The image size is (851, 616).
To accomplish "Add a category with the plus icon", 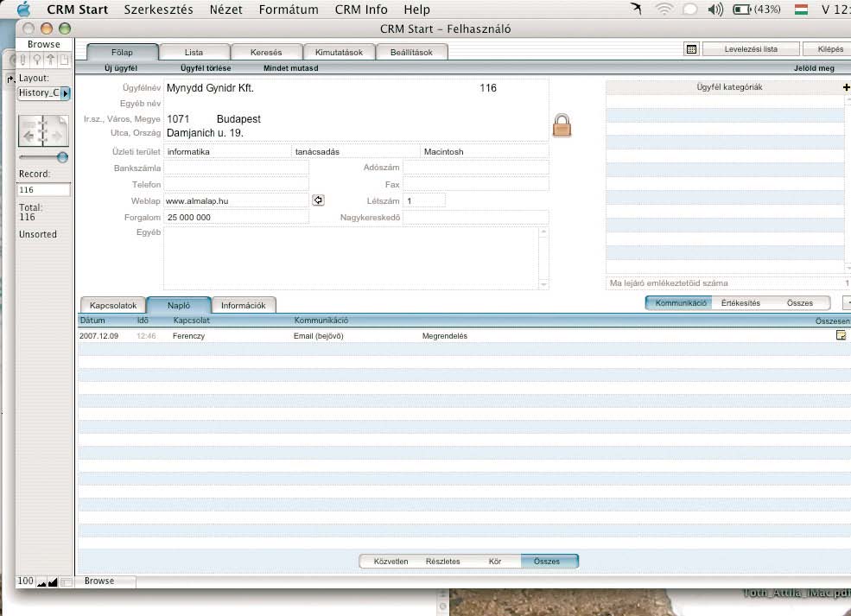I will (x=846, y=87).
